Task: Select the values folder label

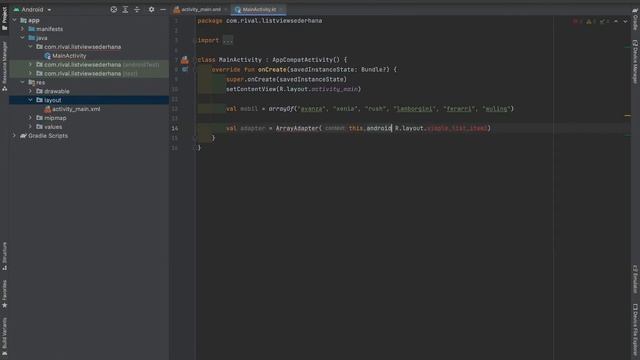Action: coord(53,127)
